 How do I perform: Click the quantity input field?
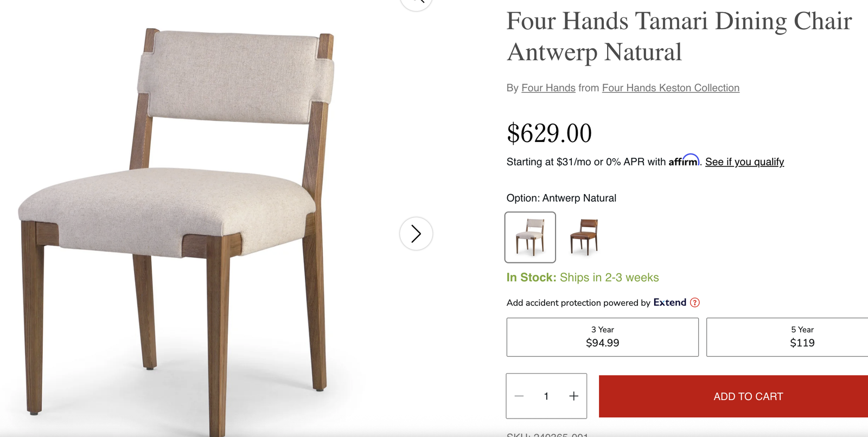546,396
